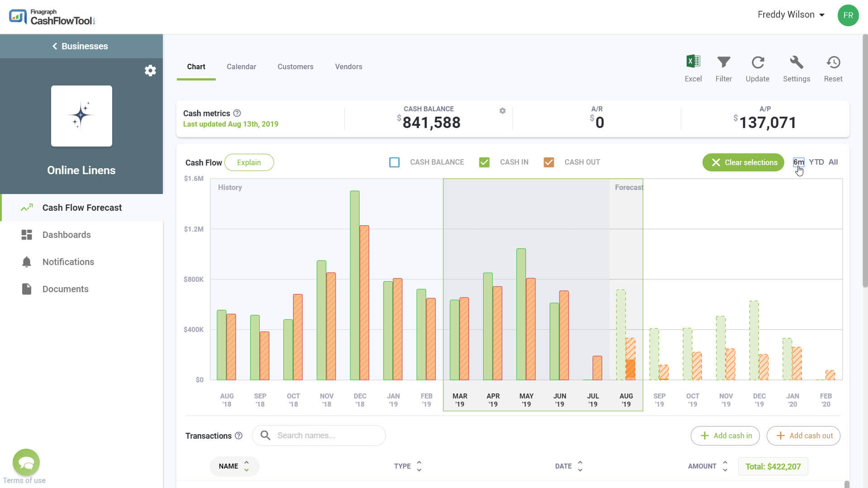Open the FR user avatar
Screen dimensions: 868x488
[x=848, y=15]
